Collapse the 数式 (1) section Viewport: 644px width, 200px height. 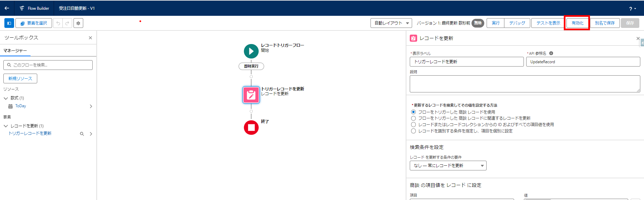(x=6, y=98)
